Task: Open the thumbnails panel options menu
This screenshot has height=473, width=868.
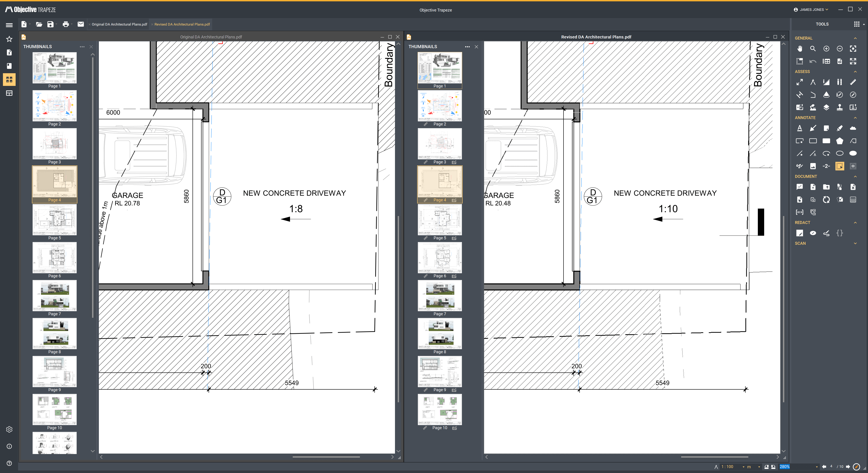Action: (82, 47)
